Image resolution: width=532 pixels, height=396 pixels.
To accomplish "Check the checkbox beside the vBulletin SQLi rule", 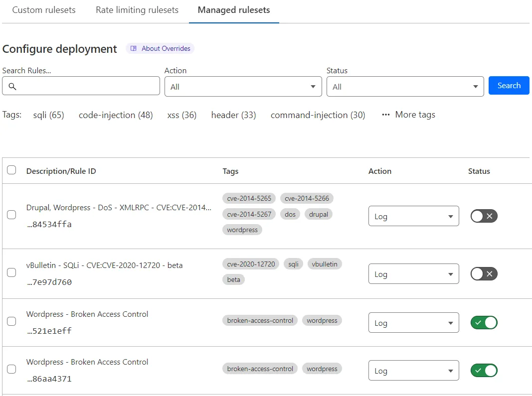I will click(x=11, y=272).
